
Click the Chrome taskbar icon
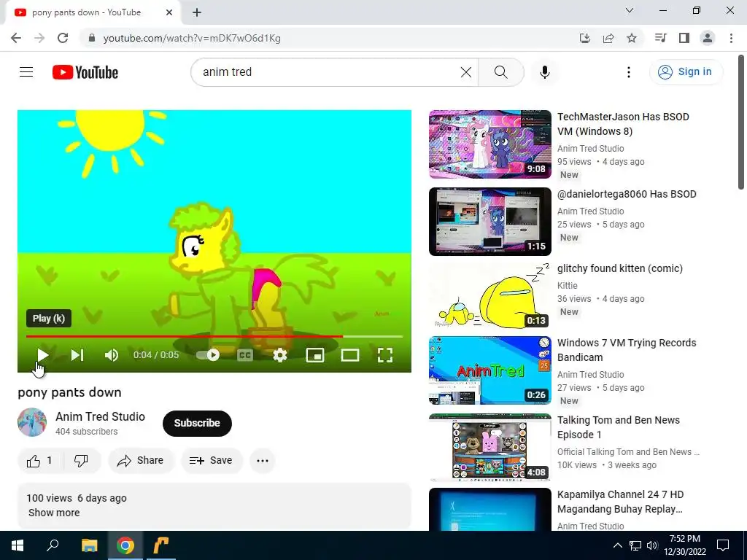[x=125, y=545]
